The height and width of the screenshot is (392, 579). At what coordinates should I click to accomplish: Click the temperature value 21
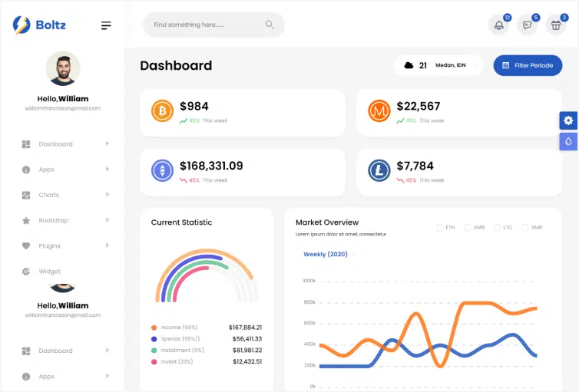click(423, 66)
